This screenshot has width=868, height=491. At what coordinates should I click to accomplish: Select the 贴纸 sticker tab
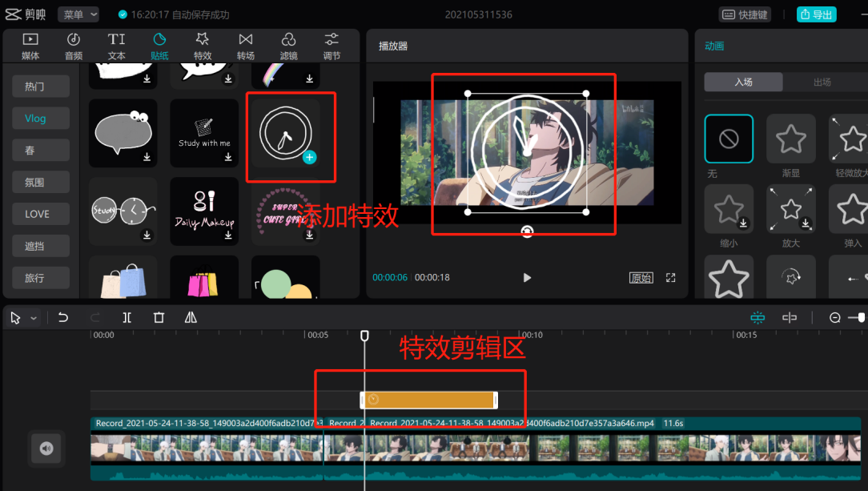coord(159,46)
